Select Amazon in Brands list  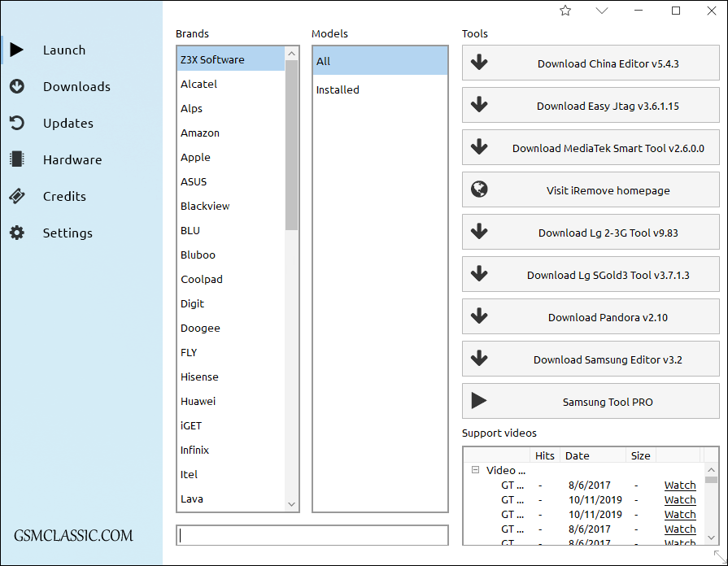231,133
